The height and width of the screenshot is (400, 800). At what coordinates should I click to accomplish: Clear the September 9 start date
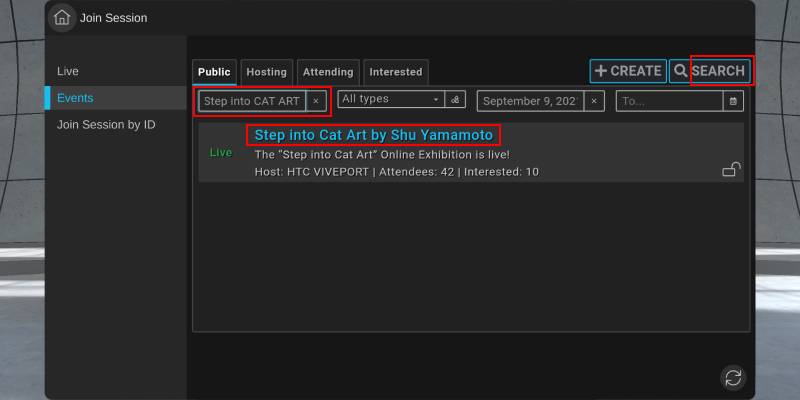(x=594, y=101)
